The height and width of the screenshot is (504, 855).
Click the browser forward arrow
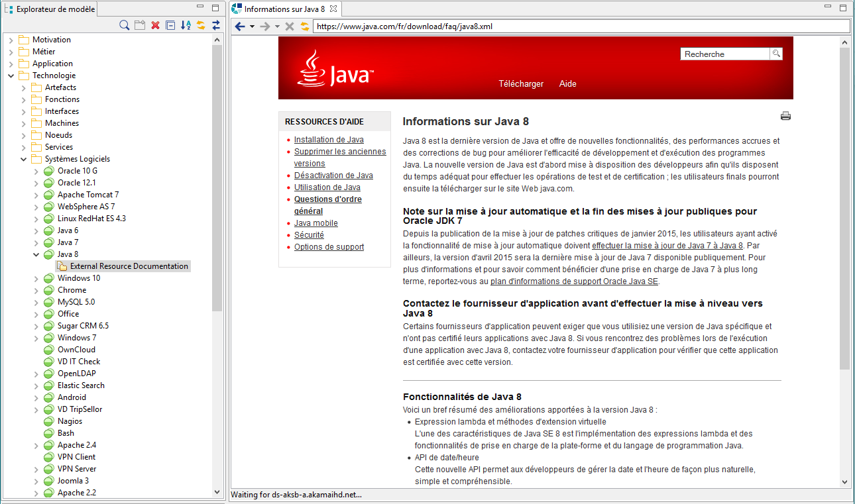pos(264,26)
